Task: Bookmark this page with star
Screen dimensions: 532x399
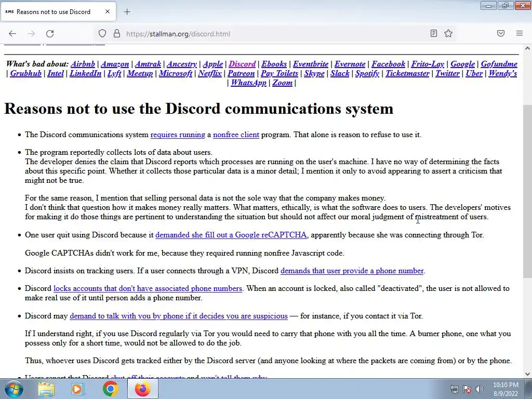Action: click(x=448, y=33)
